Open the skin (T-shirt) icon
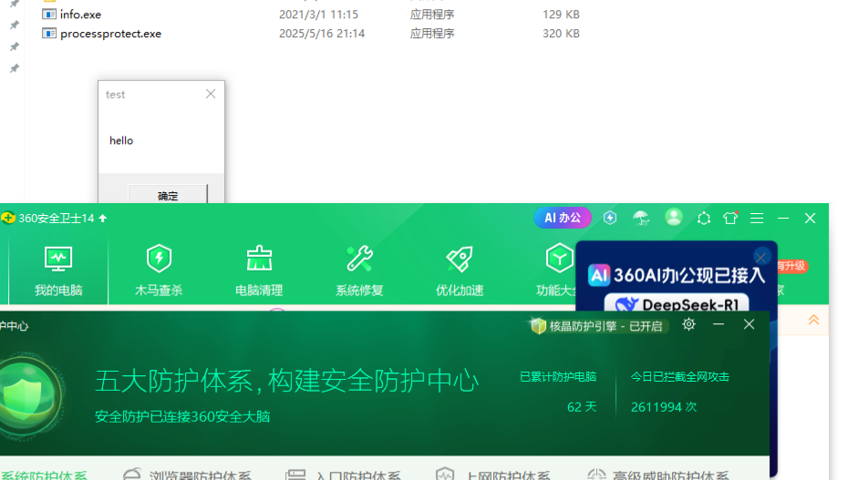 pyautogui.click(x=730, y=218)
